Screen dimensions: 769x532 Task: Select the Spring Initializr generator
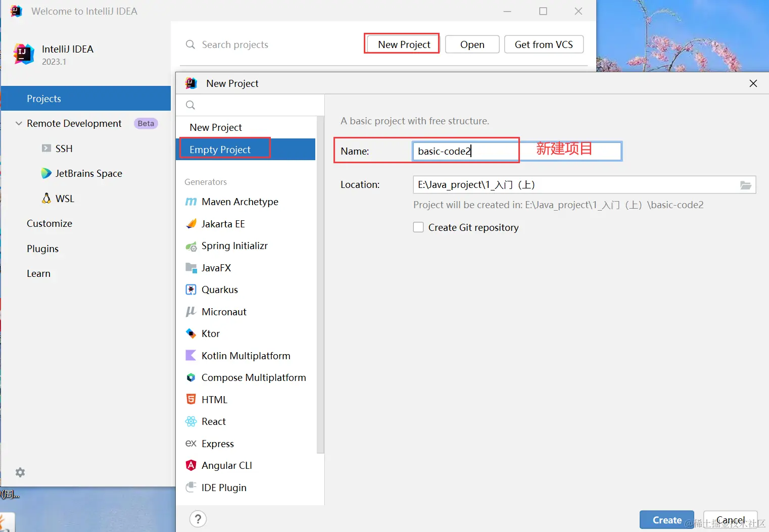(246, 246)
